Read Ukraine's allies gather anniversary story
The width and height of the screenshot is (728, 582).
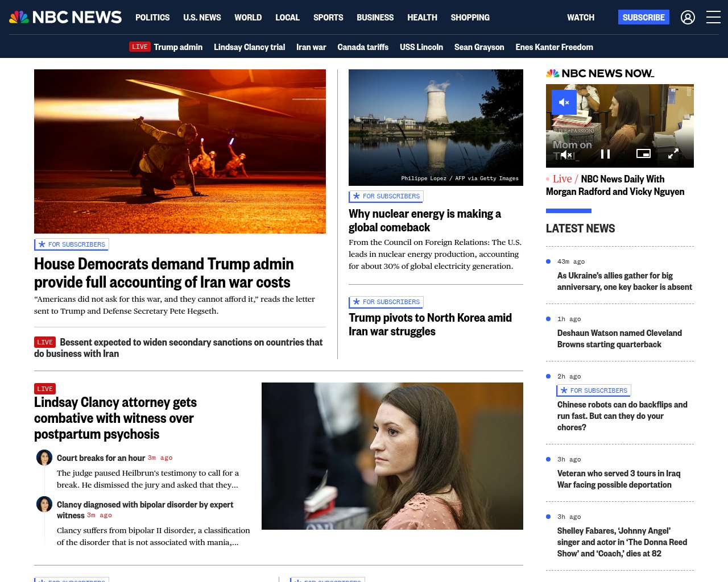pyautogui.click(x=624, y=281)
